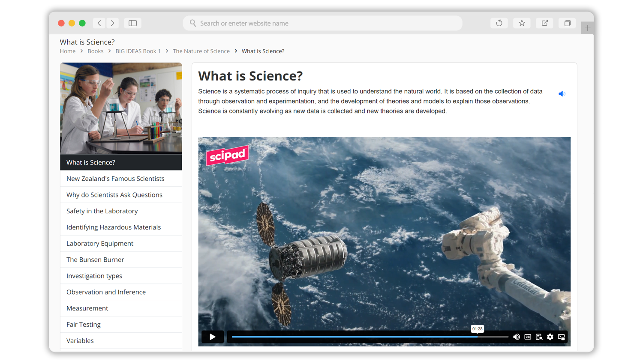
Task: Open the video transcript search
Action: 539,337
